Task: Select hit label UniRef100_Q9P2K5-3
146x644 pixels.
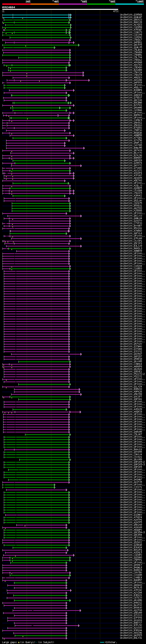Action: pos(133,464)
